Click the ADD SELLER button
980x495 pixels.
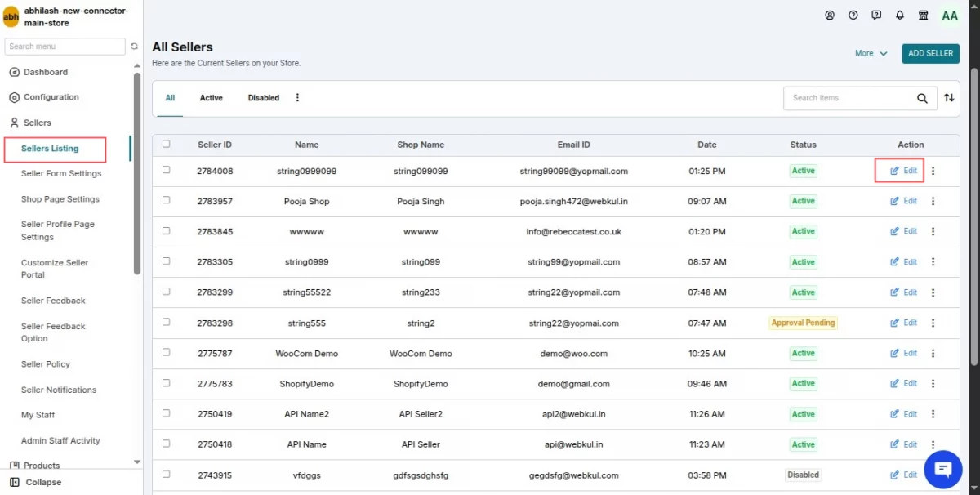pyautogui.click(x=931, y=53)
